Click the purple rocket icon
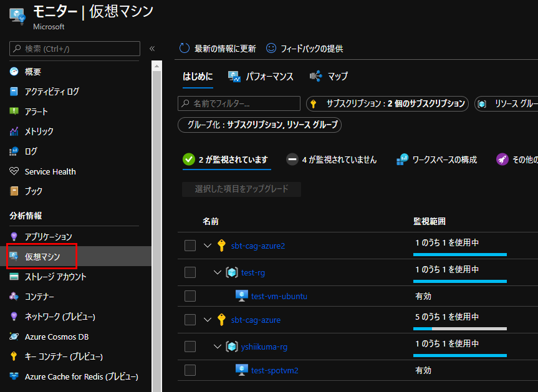 tap(502, 159)
